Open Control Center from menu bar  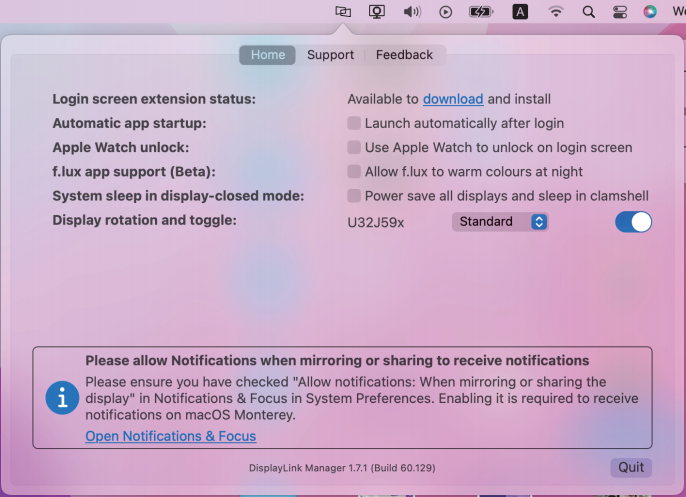[x=619, y=12]
